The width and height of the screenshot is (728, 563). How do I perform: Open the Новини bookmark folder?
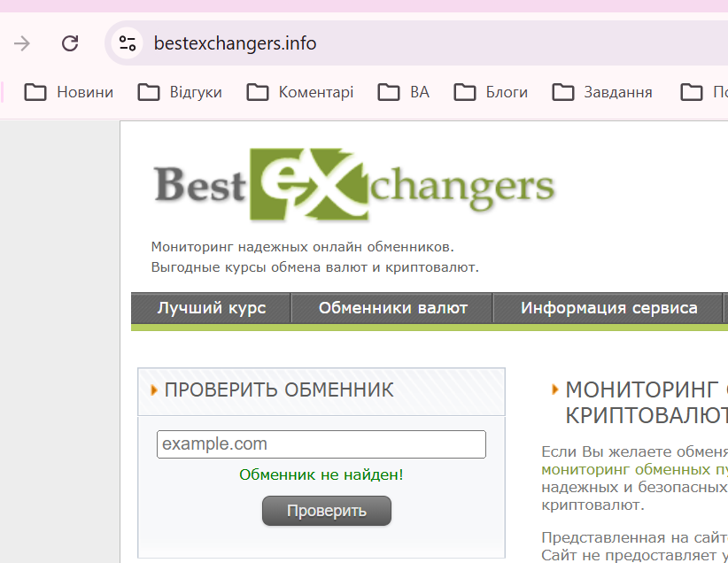click(x=69, y=92)
